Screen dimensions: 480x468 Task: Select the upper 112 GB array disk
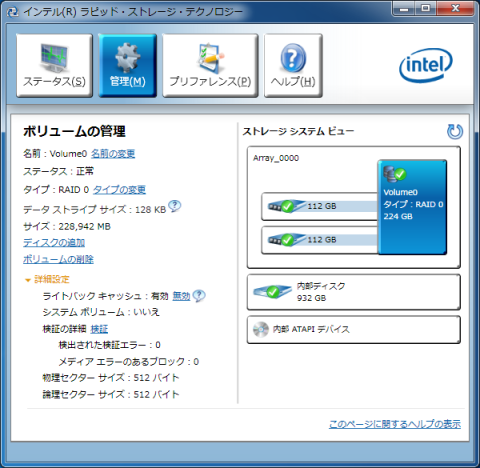pos(320,206)
